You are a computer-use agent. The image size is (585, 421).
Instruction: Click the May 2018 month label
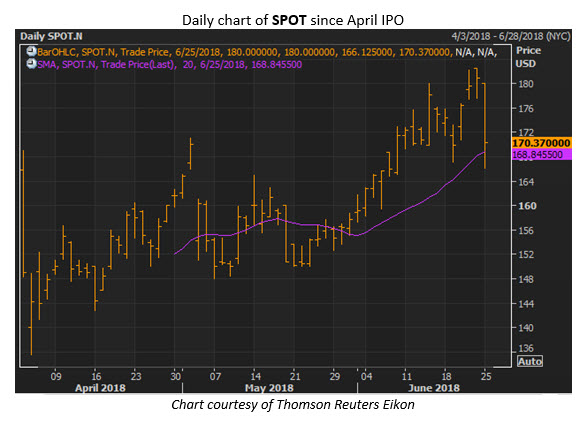click(x=269, y=388)
